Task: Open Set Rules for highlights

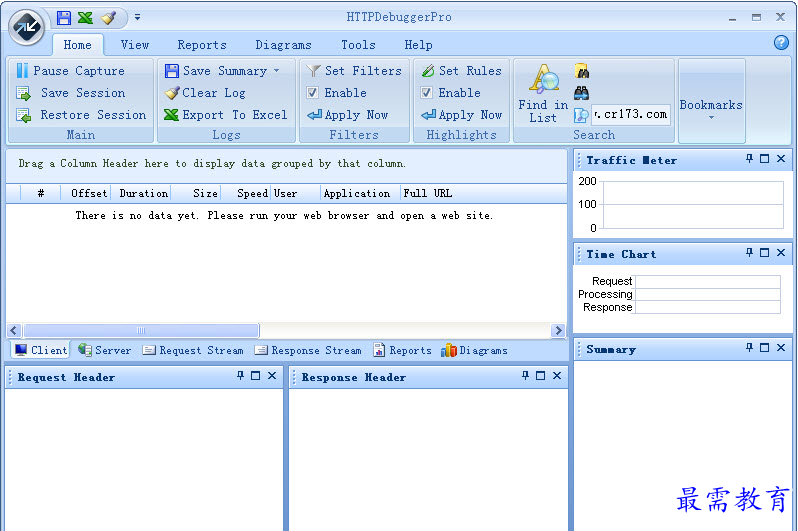Action: pyautogui.click(x=462, y=71)
